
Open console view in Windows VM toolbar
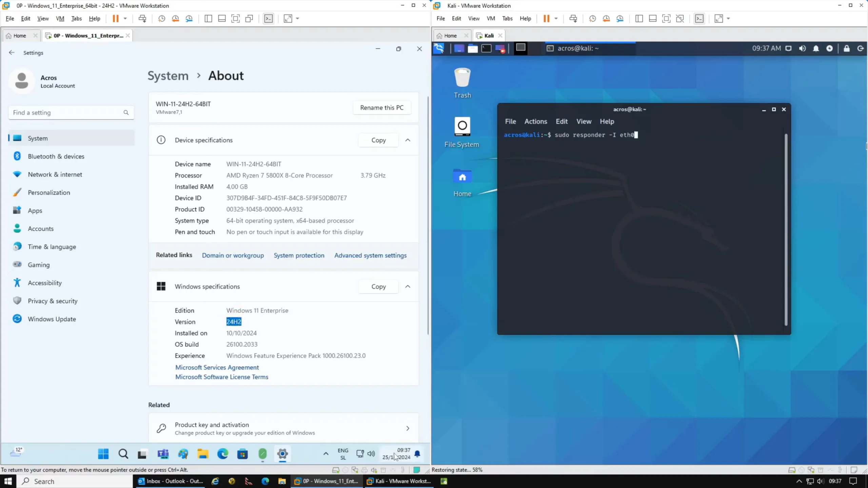tap(269, 19)
